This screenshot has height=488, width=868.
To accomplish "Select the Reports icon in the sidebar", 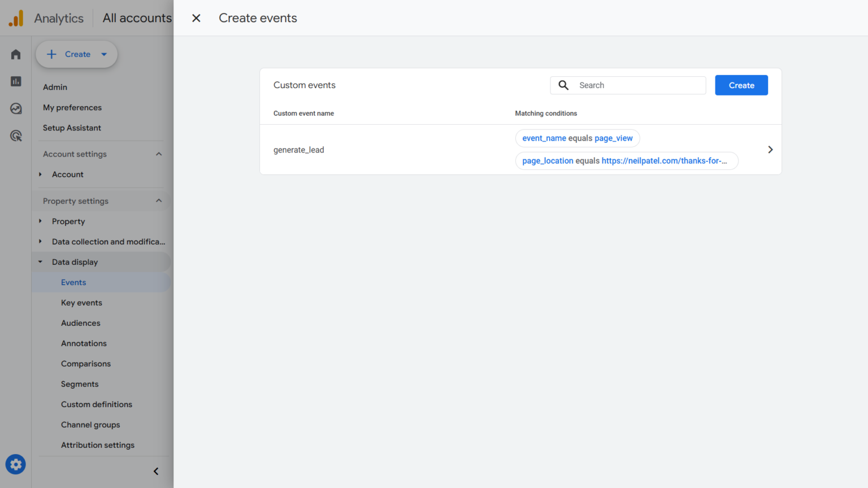I will coord(15,81).
